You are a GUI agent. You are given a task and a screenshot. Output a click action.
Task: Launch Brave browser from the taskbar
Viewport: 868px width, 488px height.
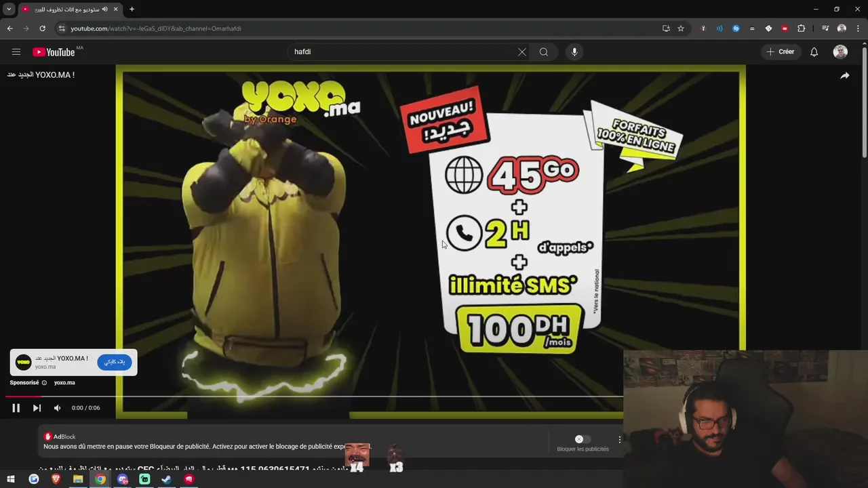pos(56,479)
